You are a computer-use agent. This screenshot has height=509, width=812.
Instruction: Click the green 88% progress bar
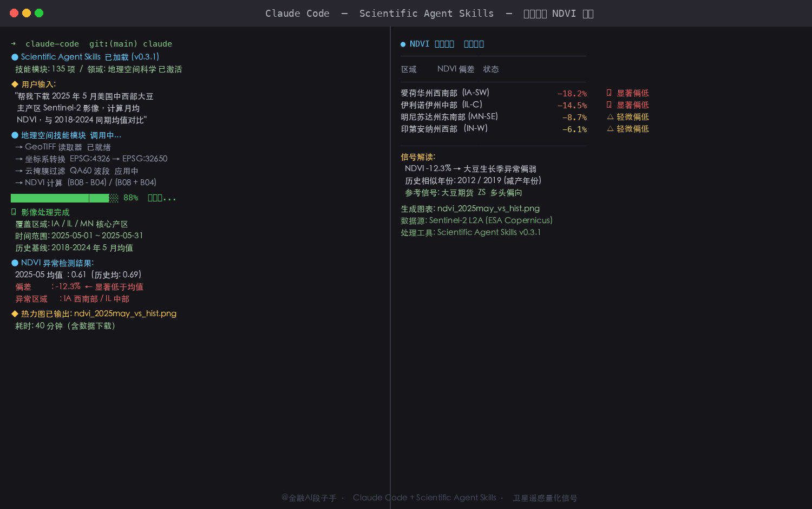click(64, 198)
